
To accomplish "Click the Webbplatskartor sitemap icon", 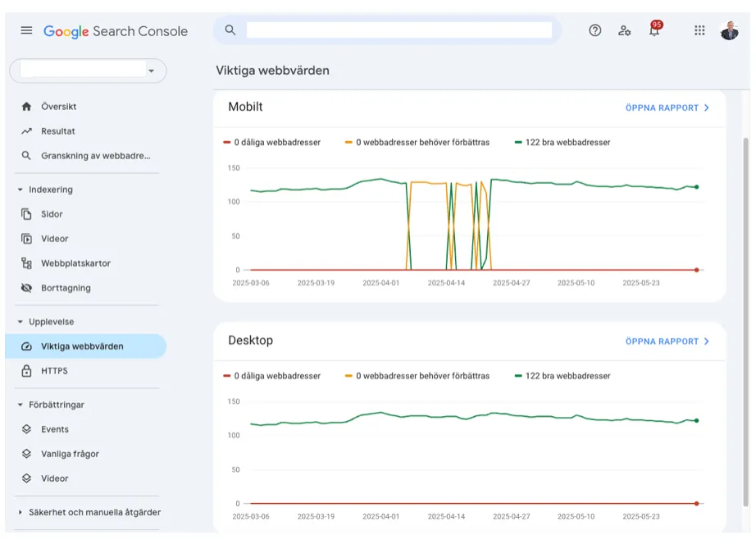I will point(26,263).
